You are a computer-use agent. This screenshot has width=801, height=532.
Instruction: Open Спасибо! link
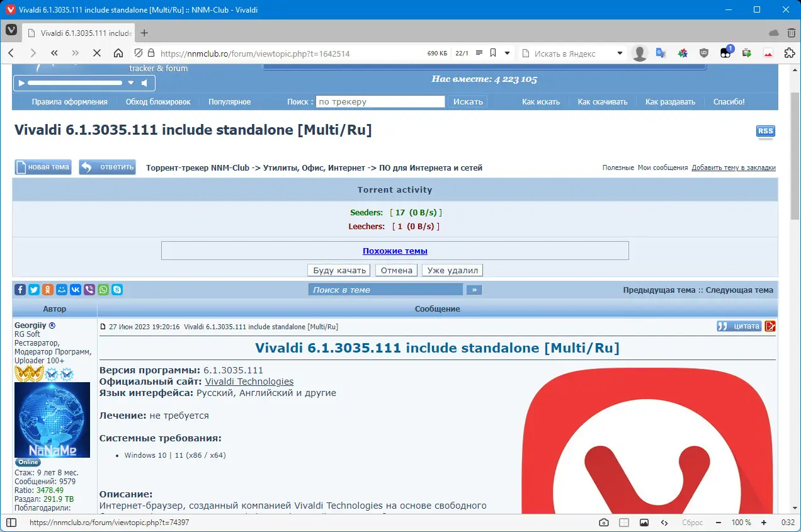point(729,101)
